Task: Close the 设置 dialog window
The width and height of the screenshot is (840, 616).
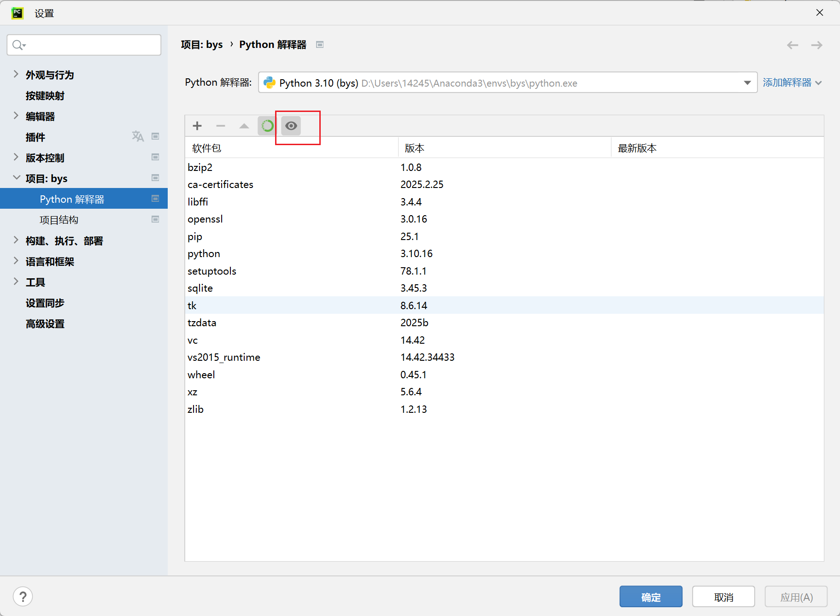Action: click(820, 13)
